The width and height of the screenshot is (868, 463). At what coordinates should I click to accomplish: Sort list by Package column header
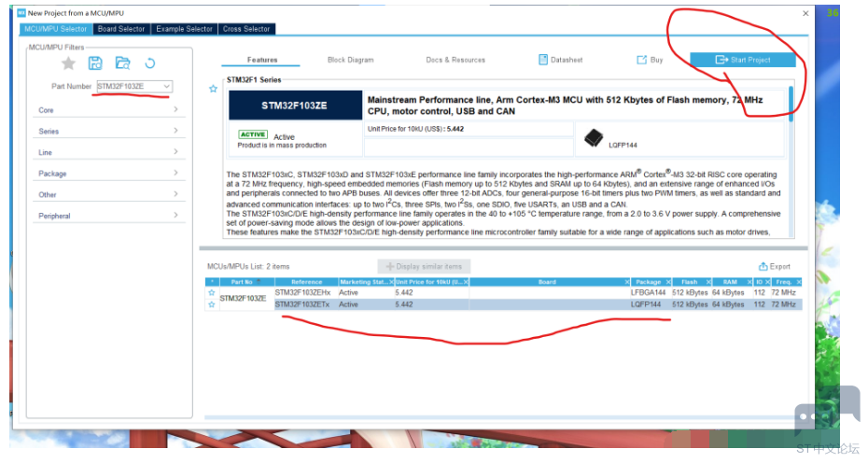[651, 282]
